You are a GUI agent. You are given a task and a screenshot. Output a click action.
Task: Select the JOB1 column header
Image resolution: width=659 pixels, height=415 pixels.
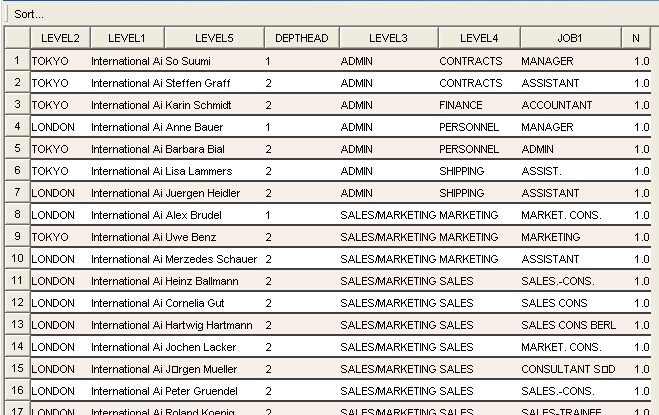point(570,38)
